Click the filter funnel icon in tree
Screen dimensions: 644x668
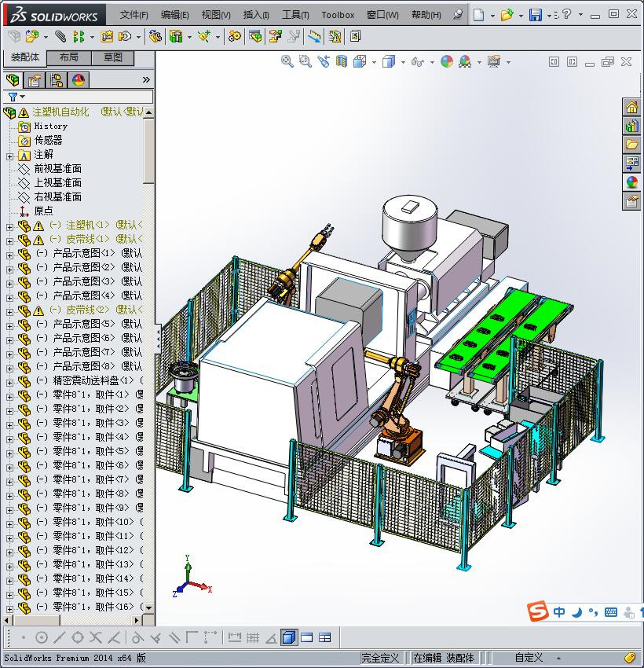tap(13, 97)
